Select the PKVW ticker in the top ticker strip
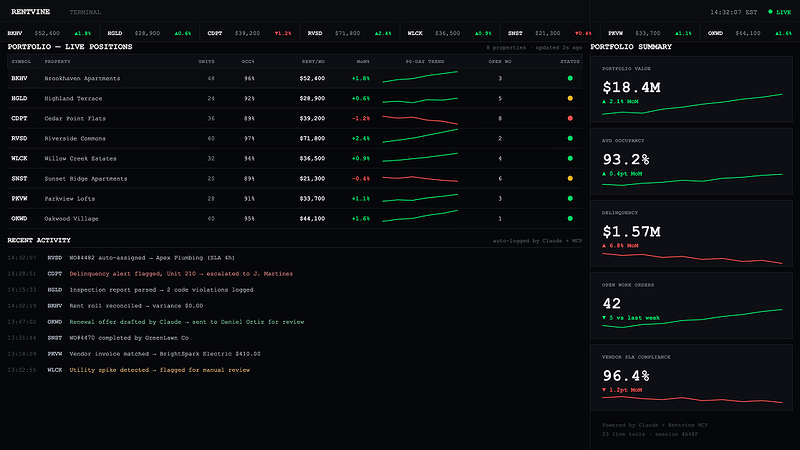The image size is (800, 450). click(649, 33)
